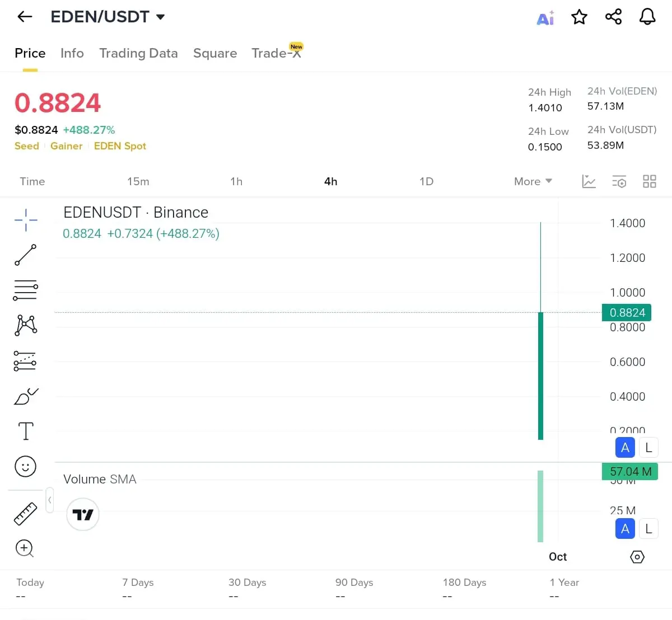Click the 180 Days performance label
This screenshot has width=672, height=620.
[465, 583]
